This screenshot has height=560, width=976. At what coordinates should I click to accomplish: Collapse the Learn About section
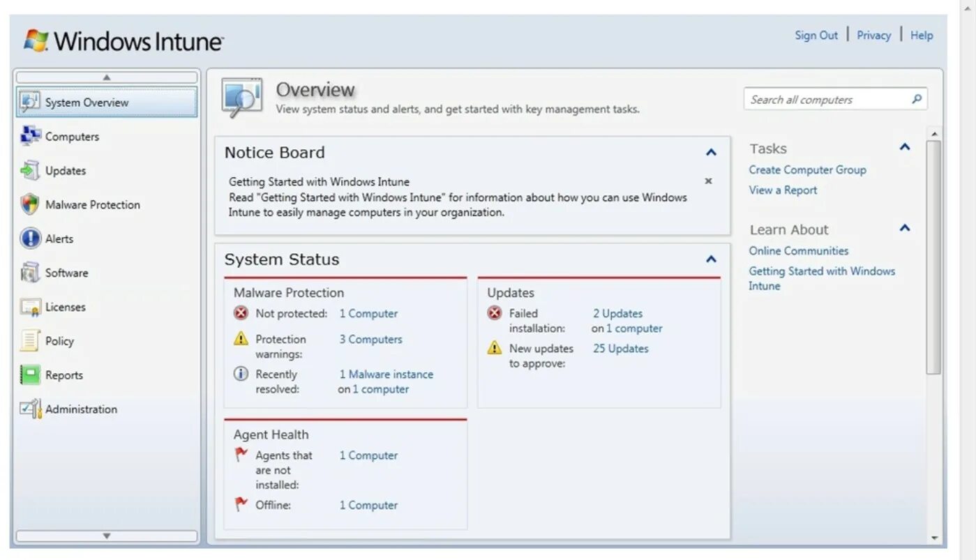(905, 228)
